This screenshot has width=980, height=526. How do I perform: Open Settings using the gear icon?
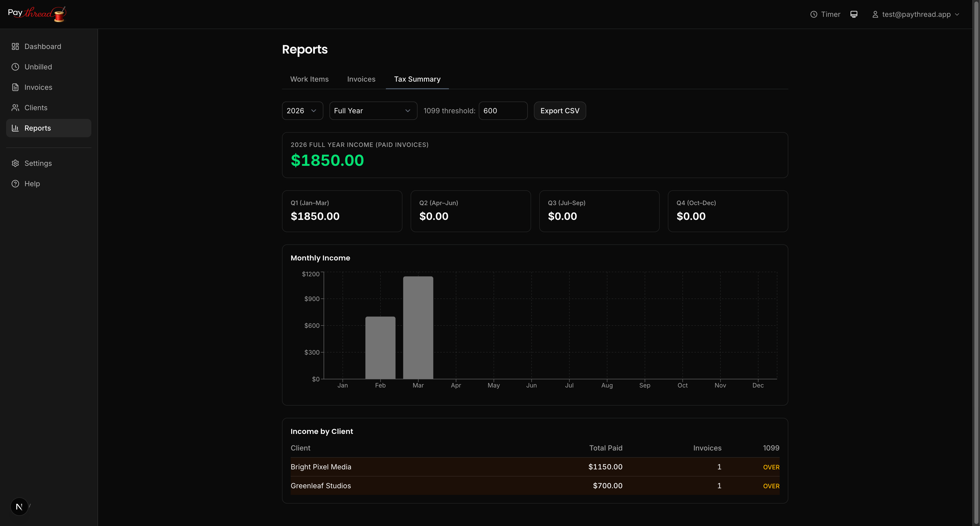(15, 163)
